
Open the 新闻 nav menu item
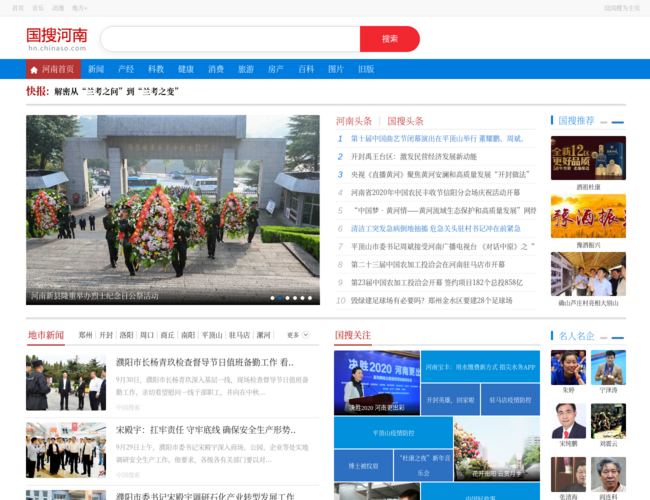(x=96, y=69)
